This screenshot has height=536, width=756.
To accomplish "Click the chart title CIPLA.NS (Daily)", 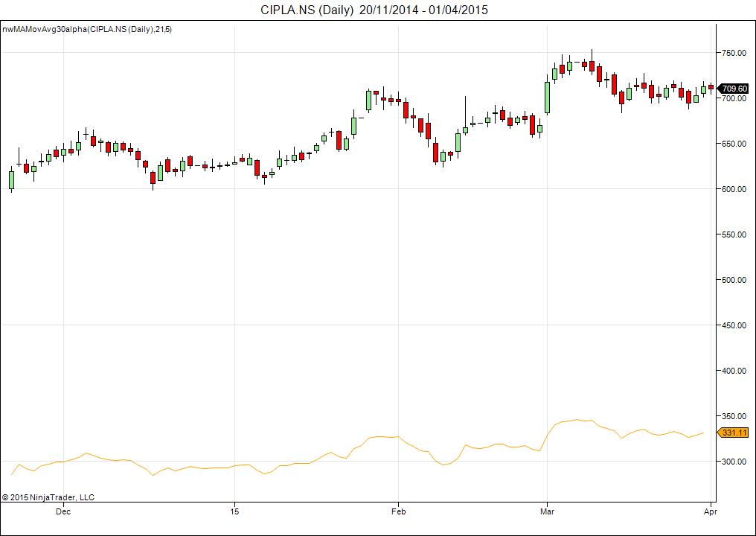I will 374,9.
